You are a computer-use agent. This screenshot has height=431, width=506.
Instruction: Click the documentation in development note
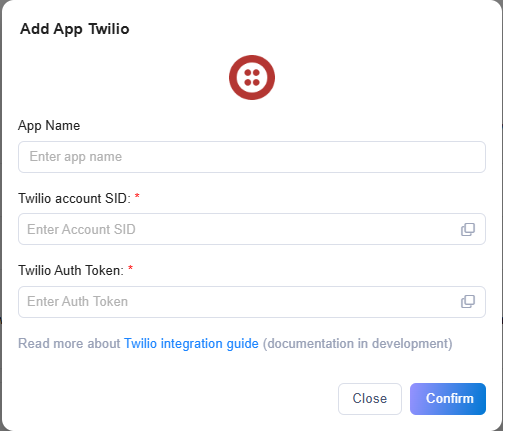357,344
